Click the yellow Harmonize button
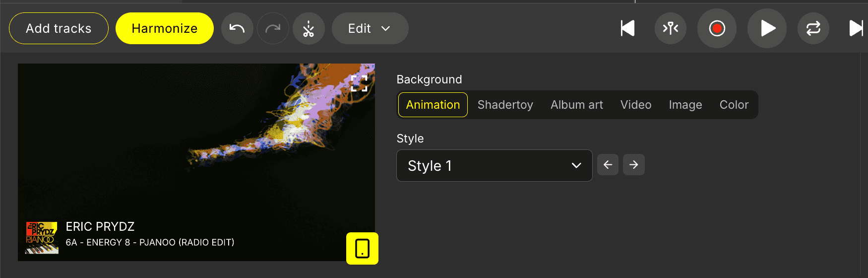 [x=165, y=28]
